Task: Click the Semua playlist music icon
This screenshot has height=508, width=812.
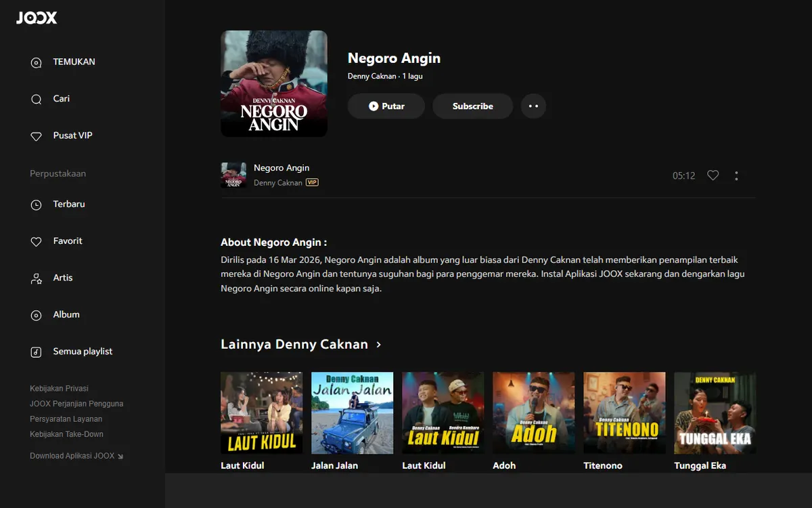Action: point(37,352)
